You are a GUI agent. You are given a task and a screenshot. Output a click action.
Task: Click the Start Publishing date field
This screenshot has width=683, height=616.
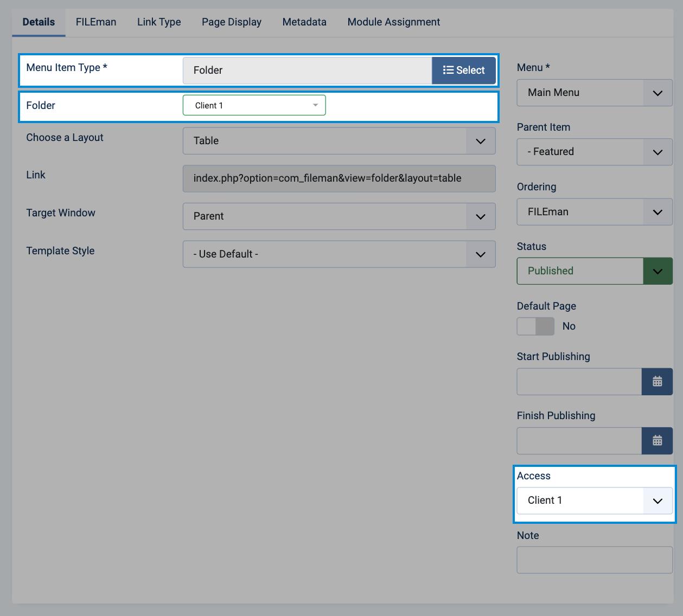click(579, 382)
